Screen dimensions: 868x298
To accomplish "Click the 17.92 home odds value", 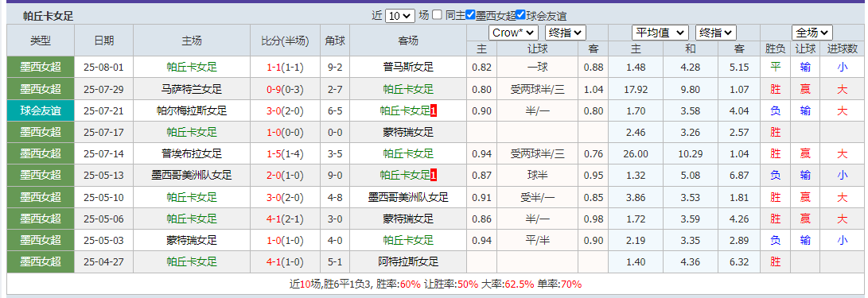I will tap(636, 89).
